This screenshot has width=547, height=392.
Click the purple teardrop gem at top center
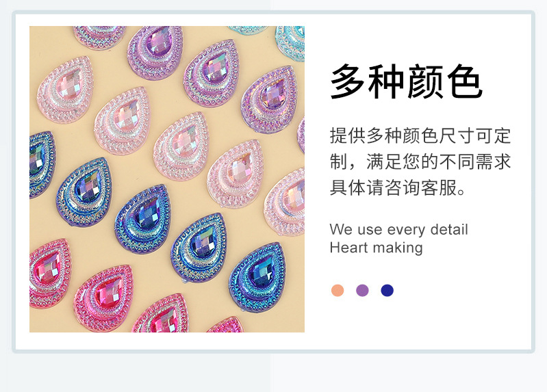(155, 51)
